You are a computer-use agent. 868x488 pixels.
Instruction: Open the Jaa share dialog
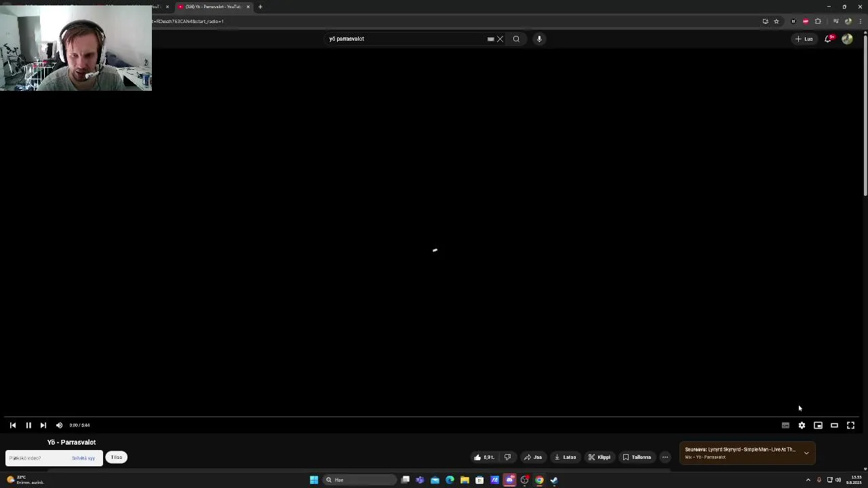tap(533, 457)
